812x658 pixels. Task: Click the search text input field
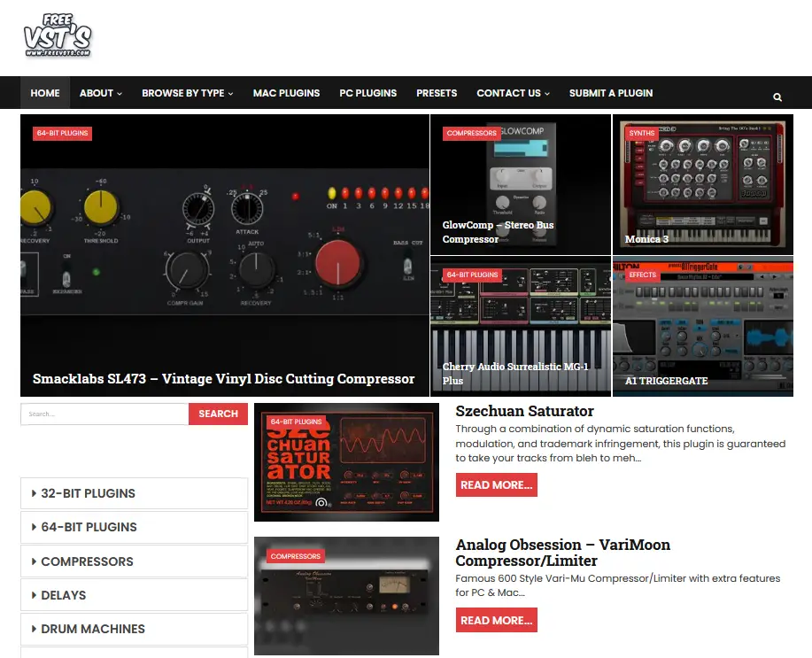104,414
